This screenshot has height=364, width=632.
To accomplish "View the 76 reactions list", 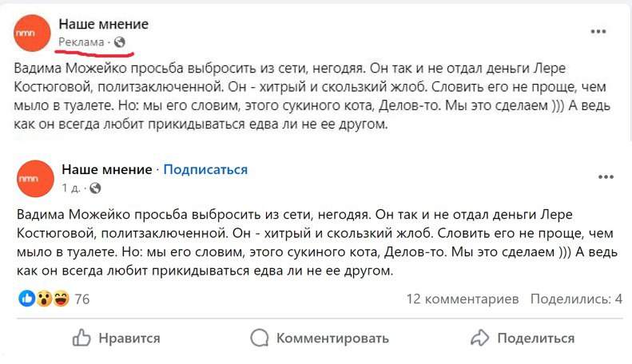I will [82, 299].
